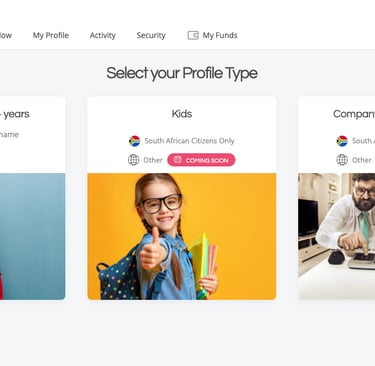
Task: Open the Security tab
Action: (x=151, y=35)
